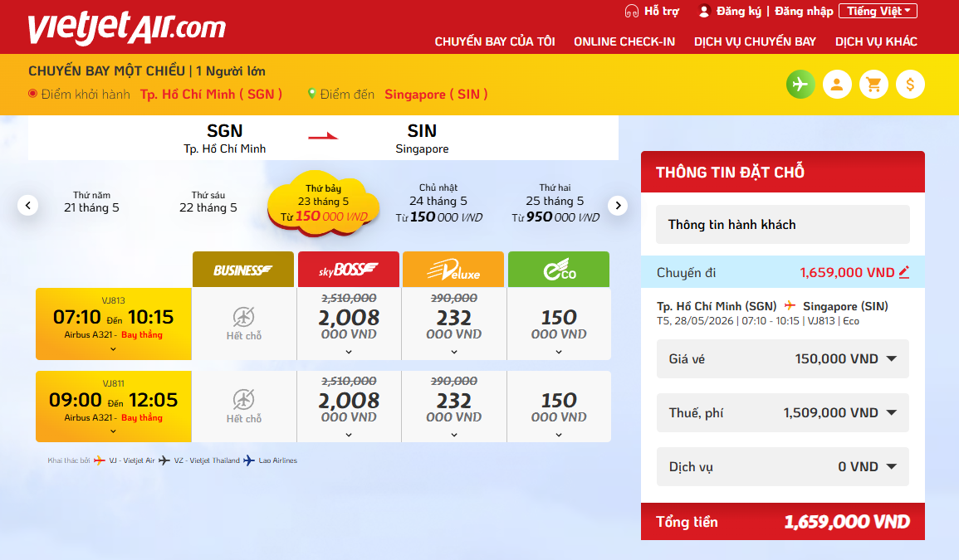This screenshot has height=560, width=959.
Task: Click the Deluxe class header
Action: click(x=453, y=269)
